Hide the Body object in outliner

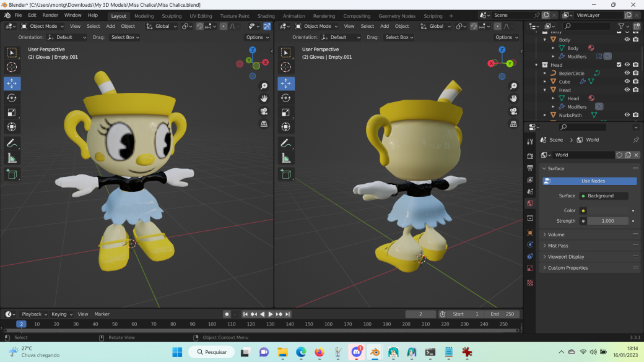627,40
